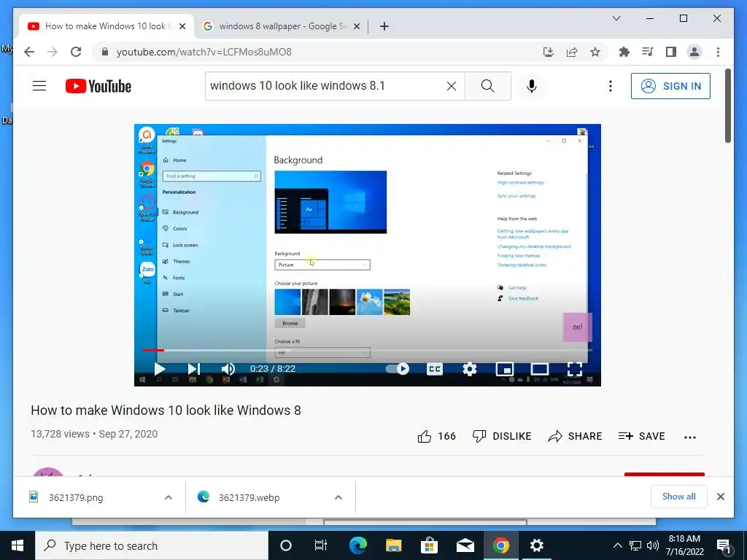The height and width of the screenshot is (560, 747).
Task: Open more actions ellipsis below video
Action: point(690,437)
